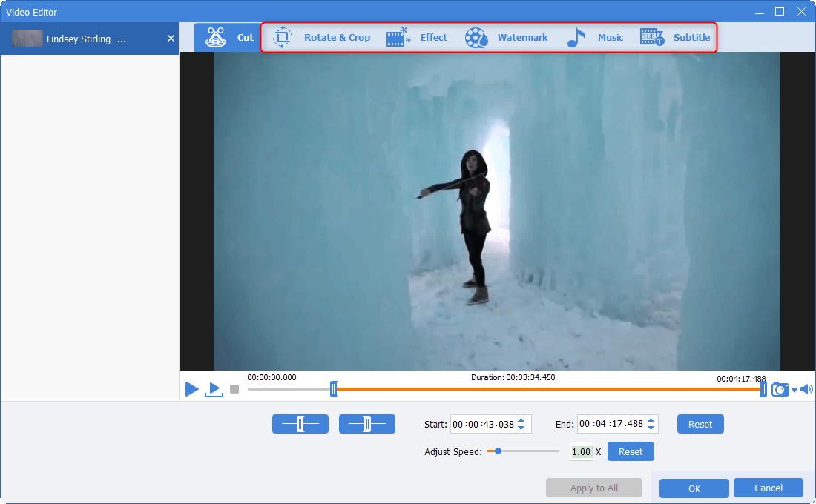This screenshot has width=816, height=504.
Task: Stop video playback
Action: pos(234,389)
